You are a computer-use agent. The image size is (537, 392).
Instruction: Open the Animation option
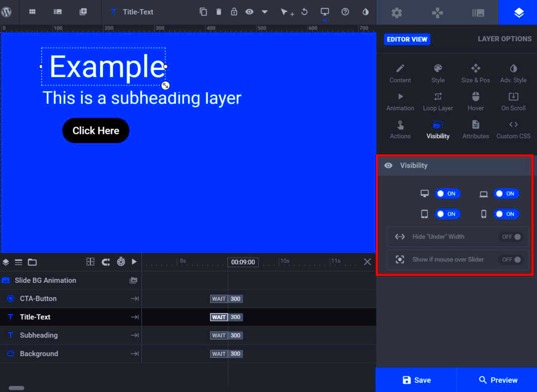[x=400, y=101]
